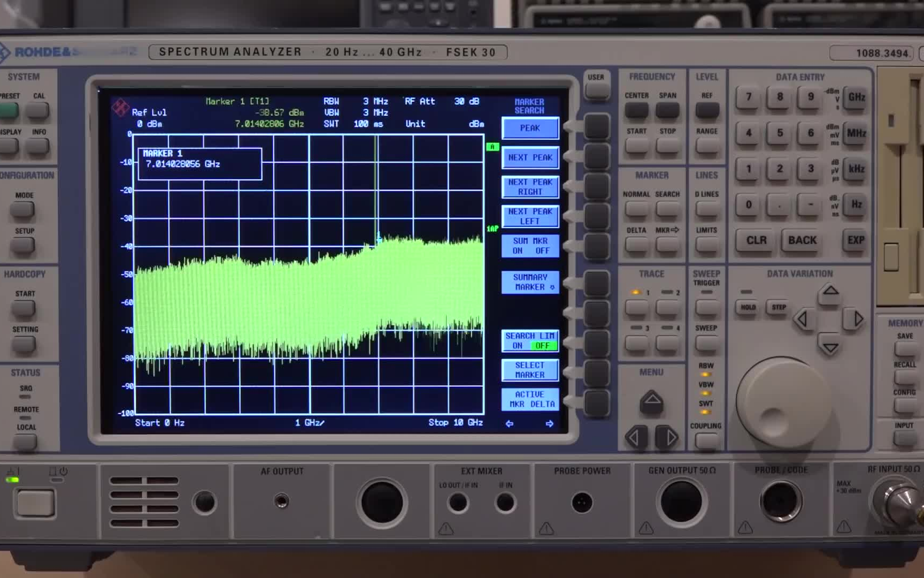Push the MENU left arrow key
The width and height of the screenshot is (924, 578).
point(636,438)
